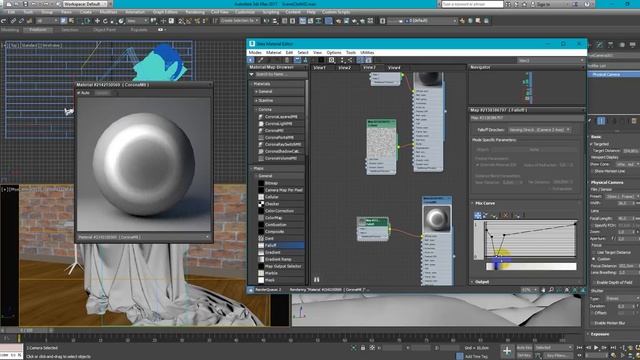Select the pick material eyedropper in Slate toolbar

tap(260, 60)
